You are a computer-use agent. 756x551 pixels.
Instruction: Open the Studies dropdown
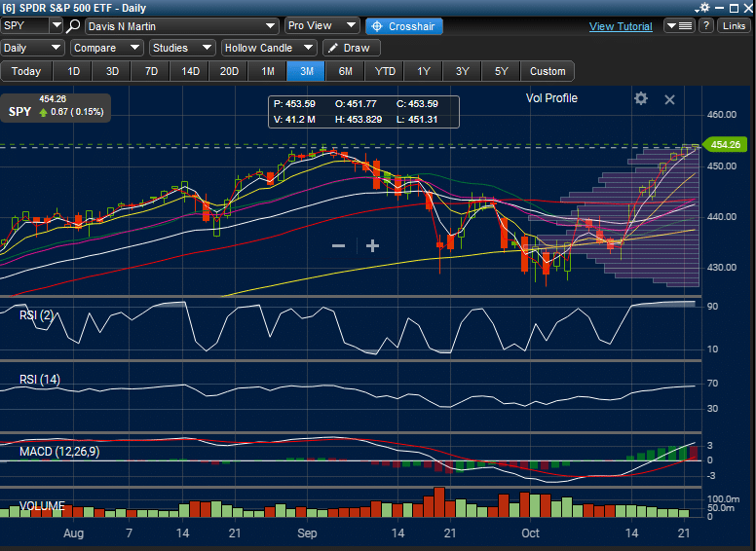click(182, 48)
